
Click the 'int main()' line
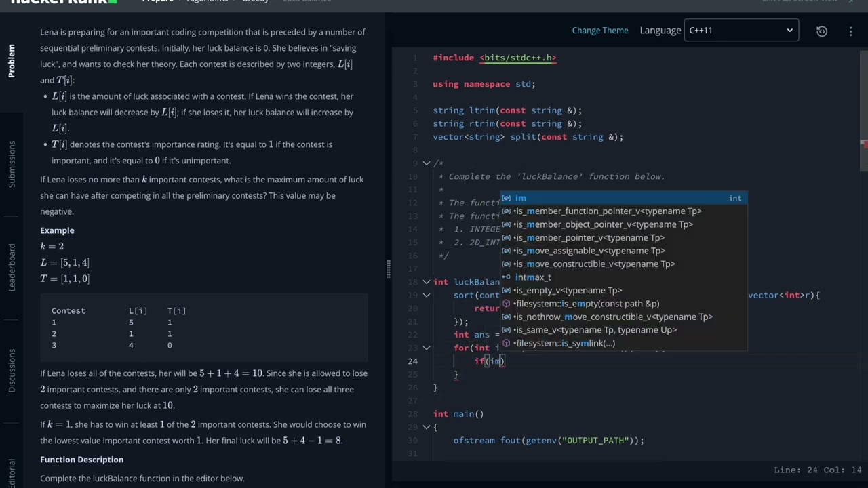[458, 414]
